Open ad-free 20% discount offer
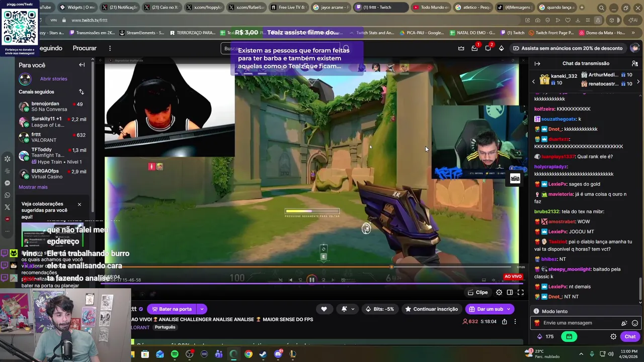The image size is (644, 362). pyautogui.click(x=568, y=48)
